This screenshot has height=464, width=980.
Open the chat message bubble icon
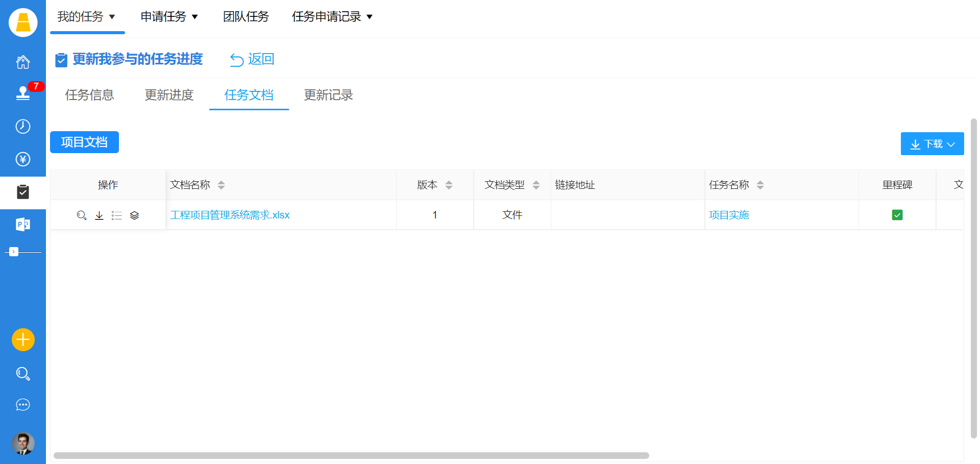point(23,405)
